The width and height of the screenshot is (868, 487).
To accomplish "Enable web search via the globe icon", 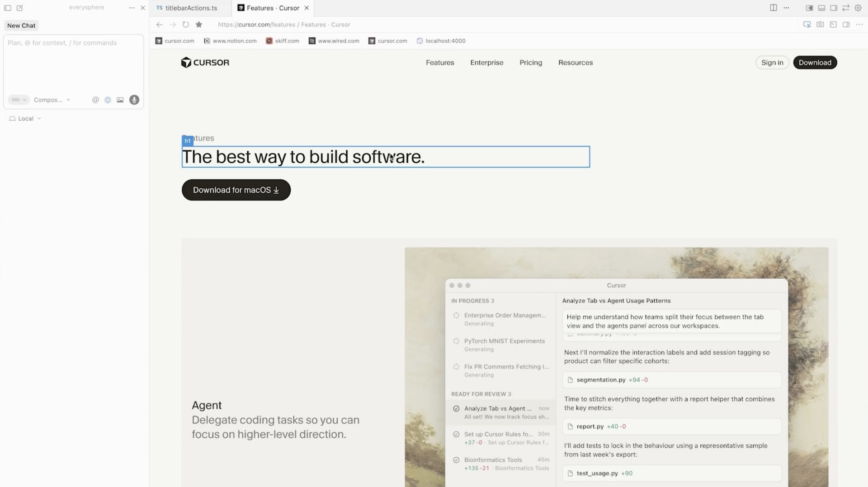I will point(108,100).
